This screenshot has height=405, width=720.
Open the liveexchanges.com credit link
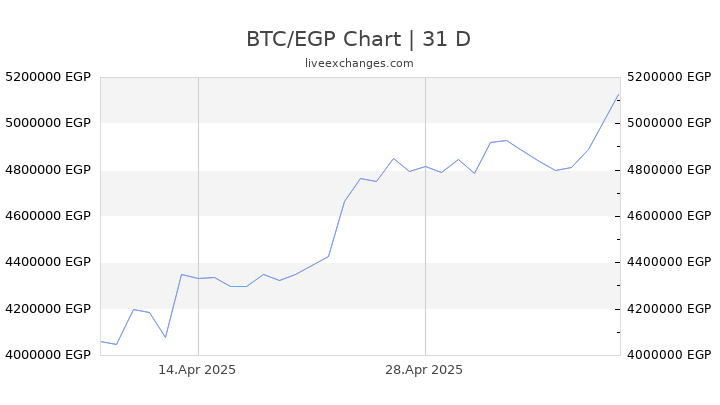(359, 63)
